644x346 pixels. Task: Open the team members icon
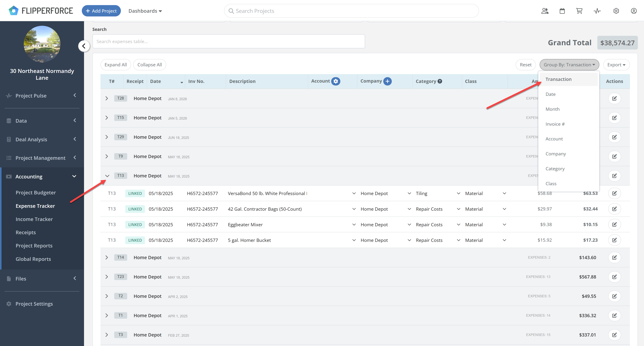coord(545,11)
